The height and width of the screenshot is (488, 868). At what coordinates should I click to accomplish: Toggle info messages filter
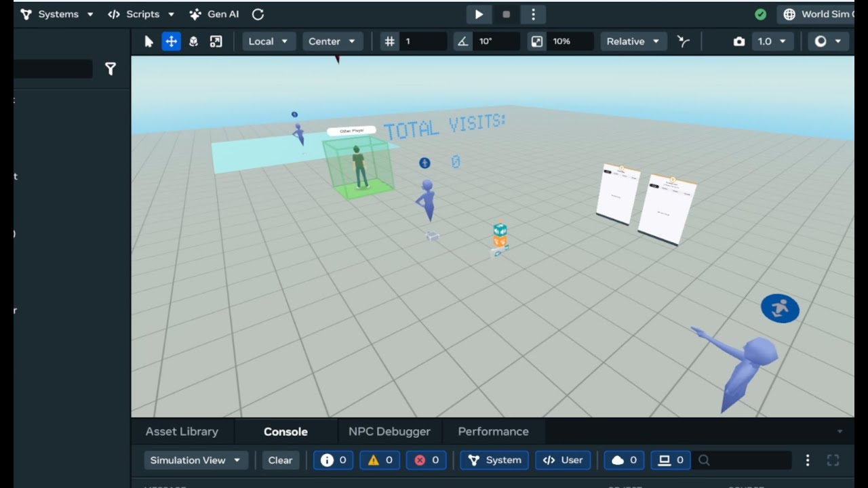pyautogui.click(x=333, y=460)
